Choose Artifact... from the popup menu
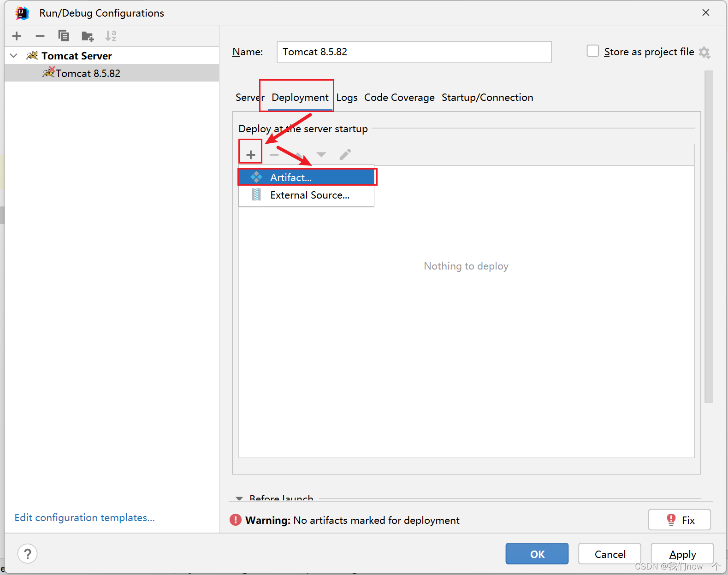 tap(307, 177)
